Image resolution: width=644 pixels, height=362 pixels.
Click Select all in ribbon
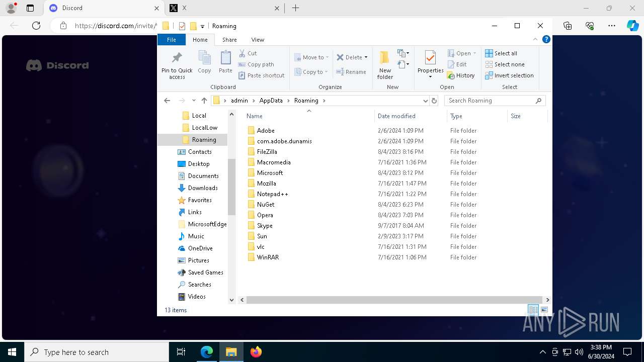pos(501,53)
